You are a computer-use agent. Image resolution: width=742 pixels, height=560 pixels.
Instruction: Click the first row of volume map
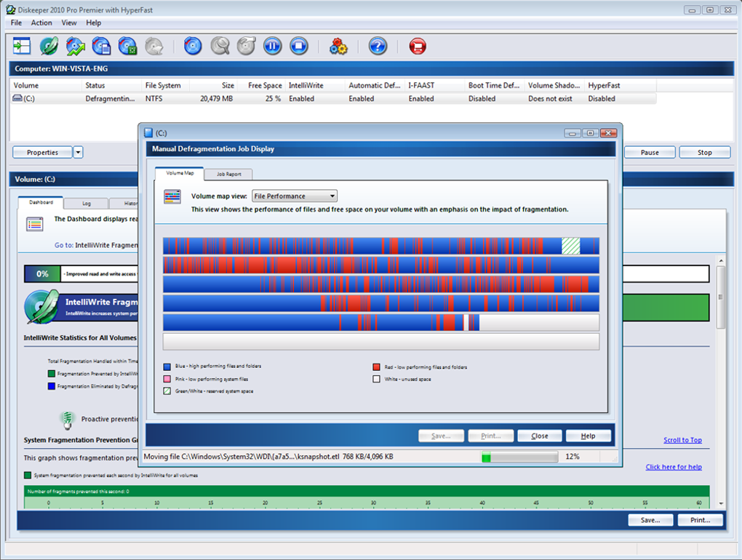coord(381,246)
